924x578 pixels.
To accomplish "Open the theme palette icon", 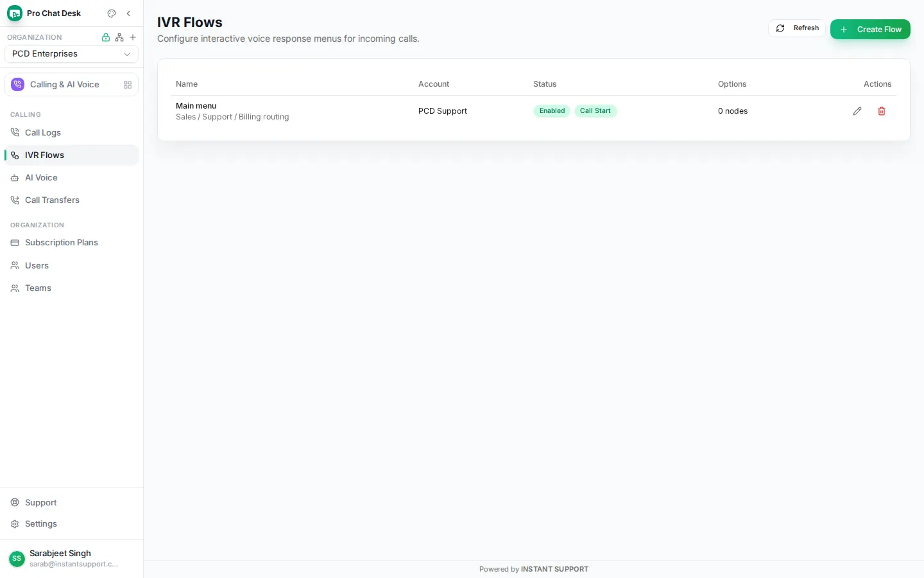I will coord(112,13).
